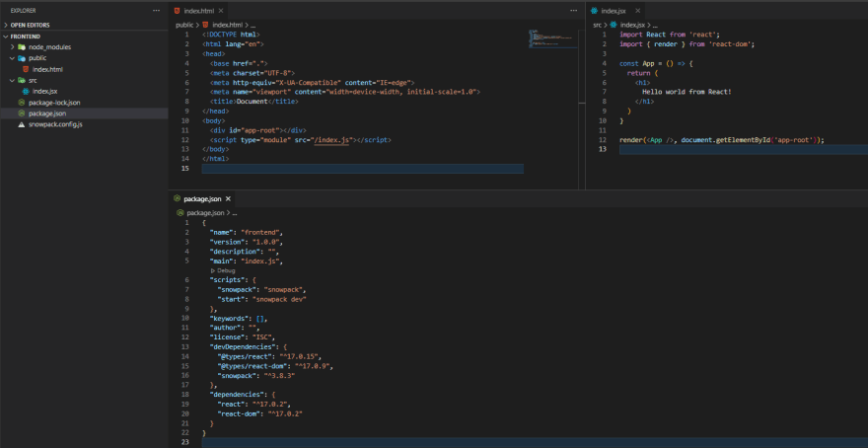Collapse the src folder
Image resolution: width=868 pixels, height=448 pixels.
[12, 80]
